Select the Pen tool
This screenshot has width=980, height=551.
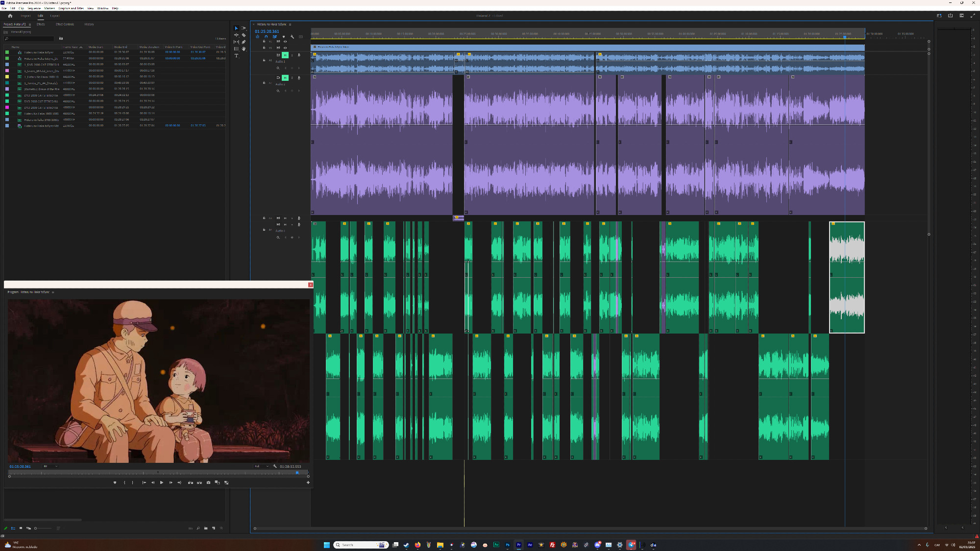click(x=244, y=42)
